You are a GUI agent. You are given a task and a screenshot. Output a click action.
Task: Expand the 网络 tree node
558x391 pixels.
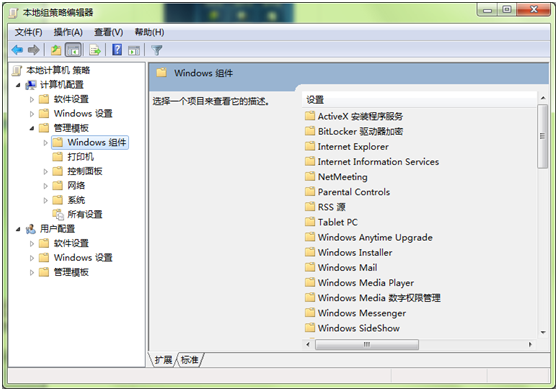(x=45, y=186)
